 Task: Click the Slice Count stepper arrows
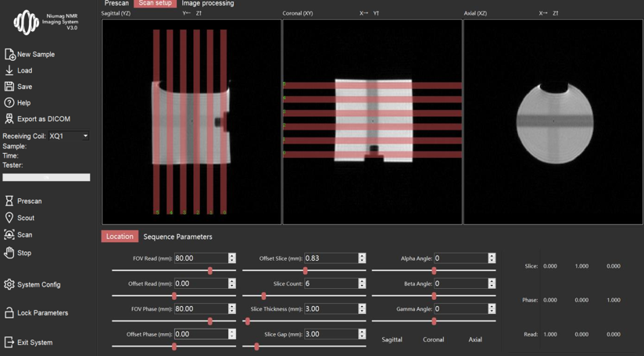tap(362, 284)
